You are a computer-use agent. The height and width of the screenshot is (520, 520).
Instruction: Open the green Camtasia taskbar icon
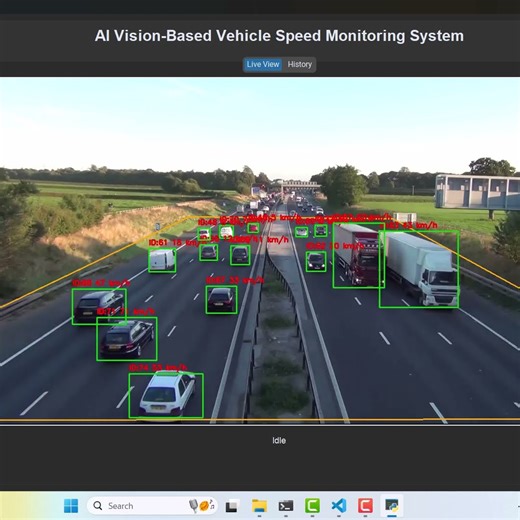coord(312,506)
